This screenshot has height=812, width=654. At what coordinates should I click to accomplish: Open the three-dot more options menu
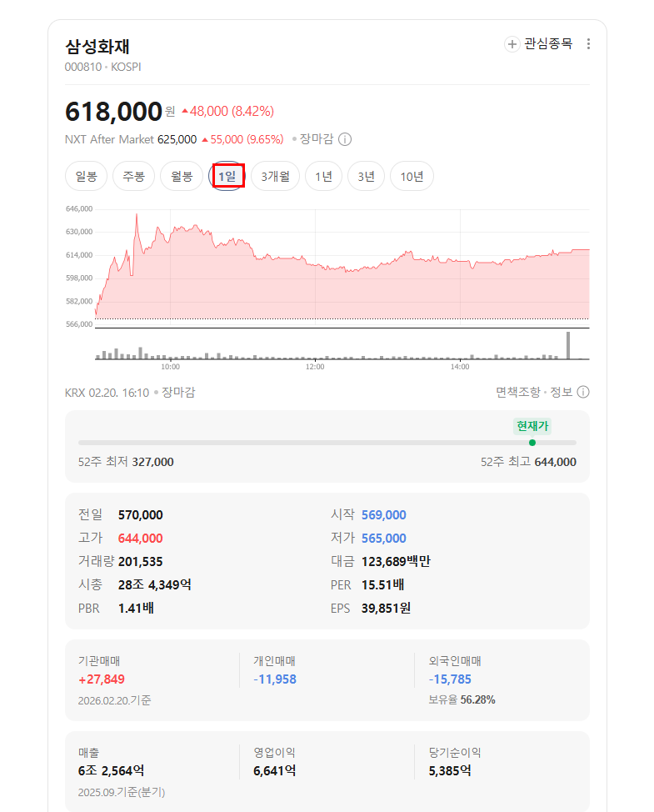[x=588, y=44]
